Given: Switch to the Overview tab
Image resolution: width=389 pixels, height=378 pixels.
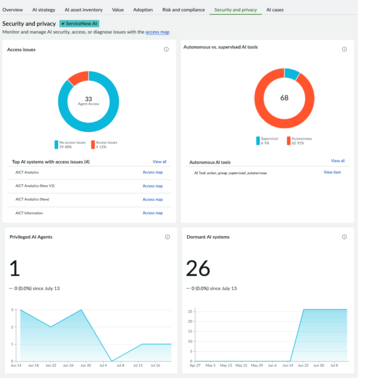Looking at the screenshot, I should click(x=12, y=10).
